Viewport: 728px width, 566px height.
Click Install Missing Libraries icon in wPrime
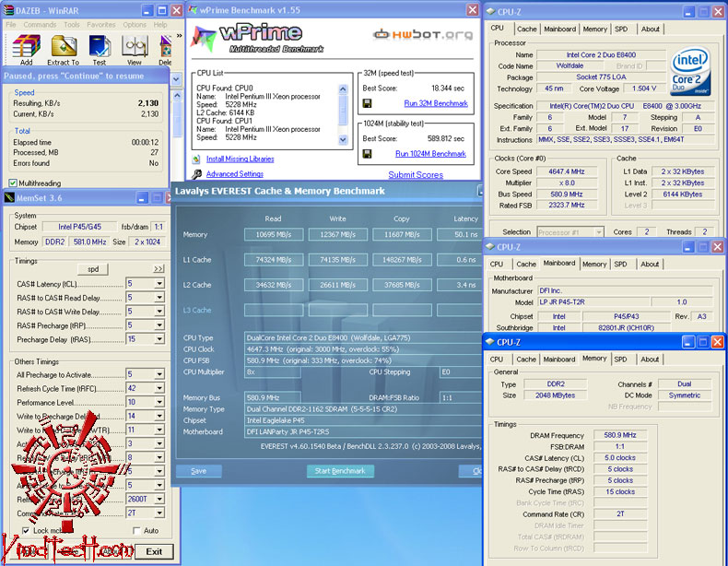point(196,159)
